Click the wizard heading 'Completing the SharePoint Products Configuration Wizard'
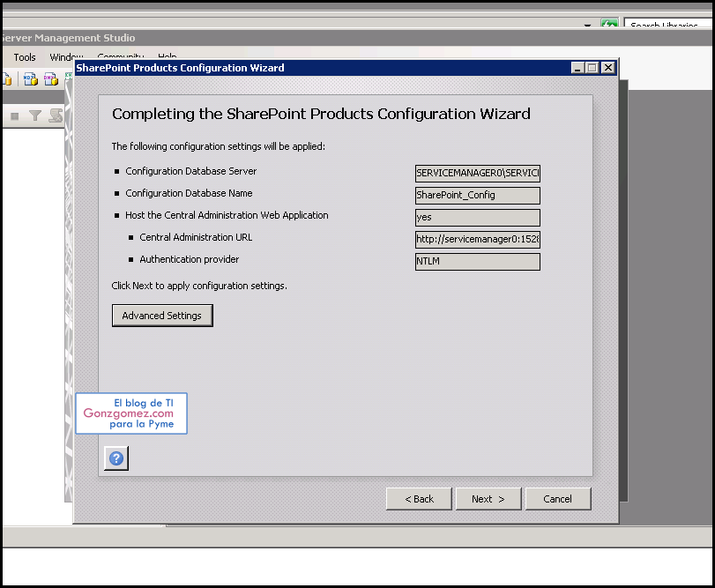The image size is (715, 588). (x=321, y=114)
